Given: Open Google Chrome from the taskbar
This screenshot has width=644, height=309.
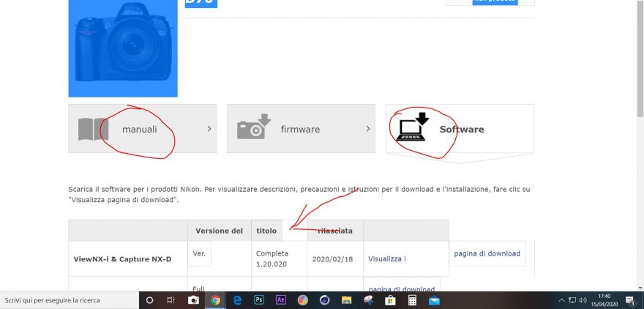Looking at the screenshot, I should tap(215, 300).
